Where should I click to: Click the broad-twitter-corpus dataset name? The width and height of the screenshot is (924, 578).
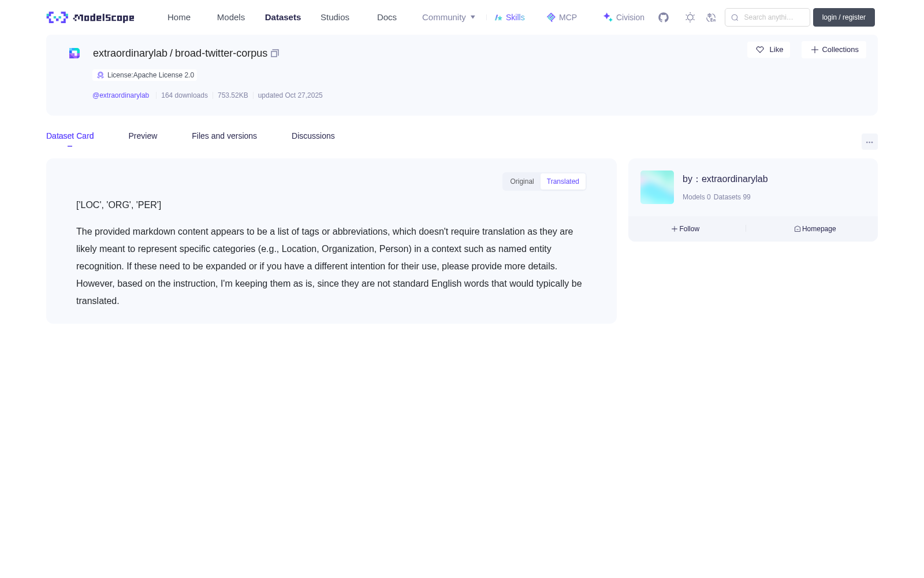(x=221, y=53)
